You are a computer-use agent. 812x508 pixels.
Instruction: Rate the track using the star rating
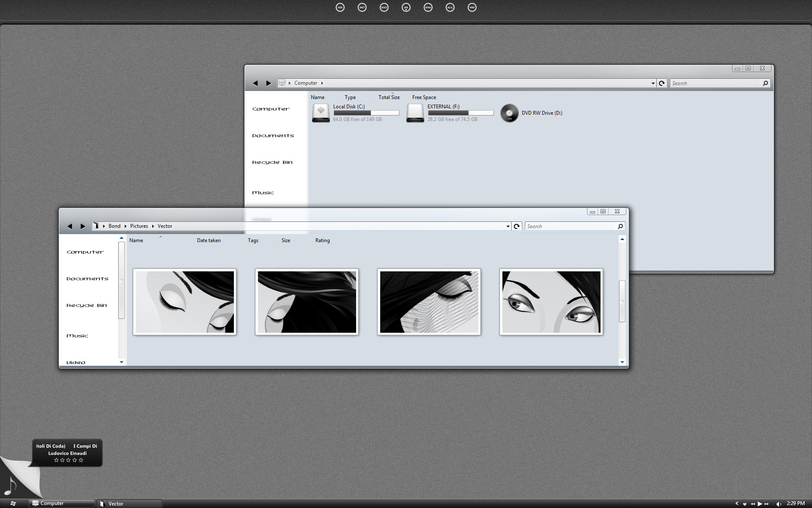pos(69,460)
